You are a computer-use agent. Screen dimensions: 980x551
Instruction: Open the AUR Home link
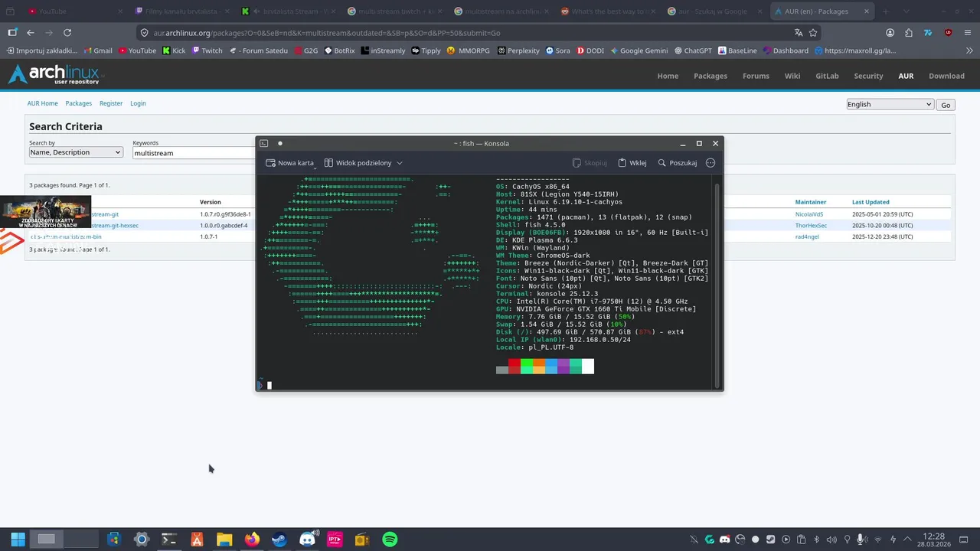(43, 103)
